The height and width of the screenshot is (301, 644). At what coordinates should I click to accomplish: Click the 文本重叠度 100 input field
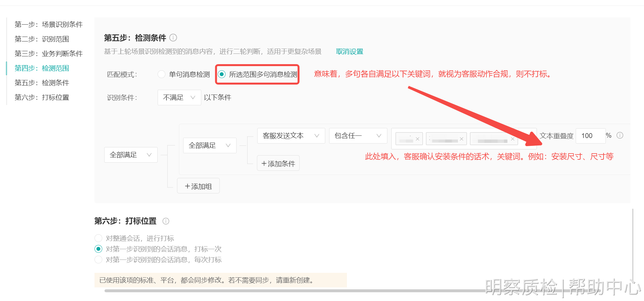coord(591,136)
